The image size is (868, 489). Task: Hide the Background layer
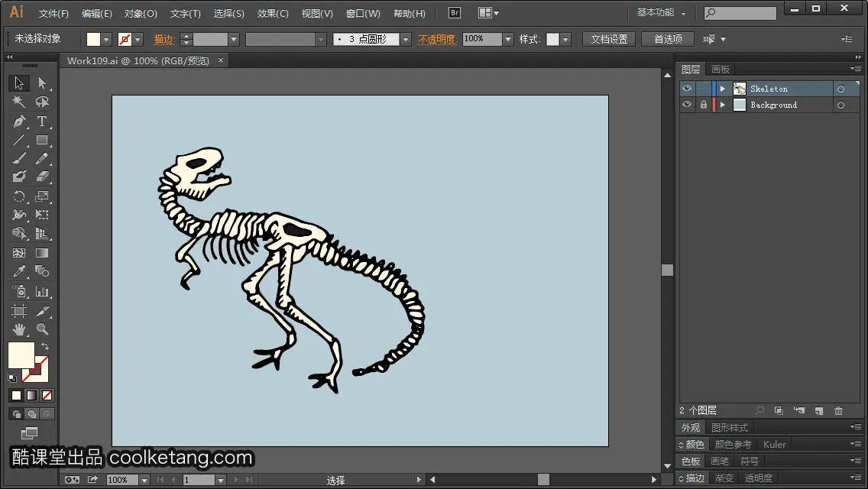(x=687, y=105)
